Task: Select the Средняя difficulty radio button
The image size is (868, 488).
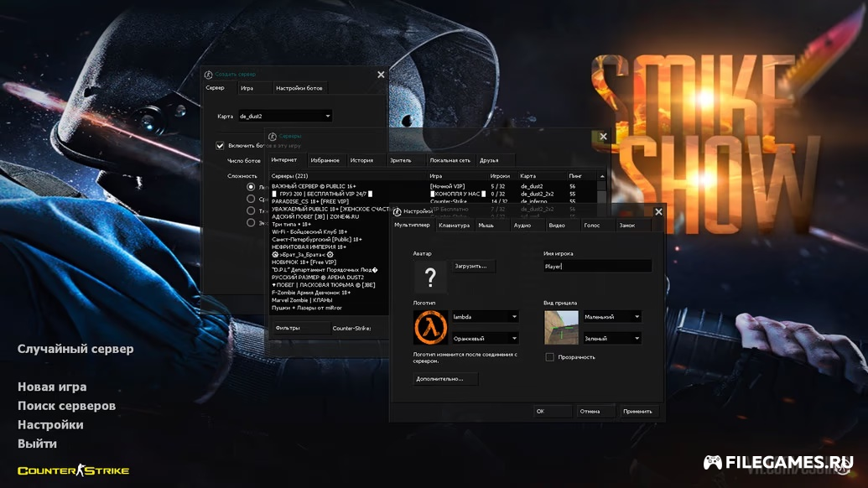Action: pos(251,199)
